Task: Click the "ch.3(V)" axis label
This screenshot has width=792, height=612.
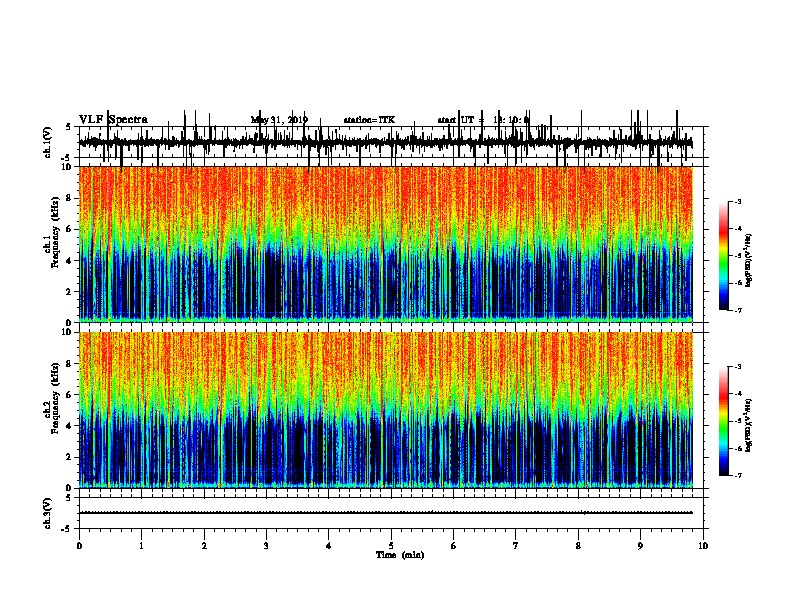Action: coord(47,513)
